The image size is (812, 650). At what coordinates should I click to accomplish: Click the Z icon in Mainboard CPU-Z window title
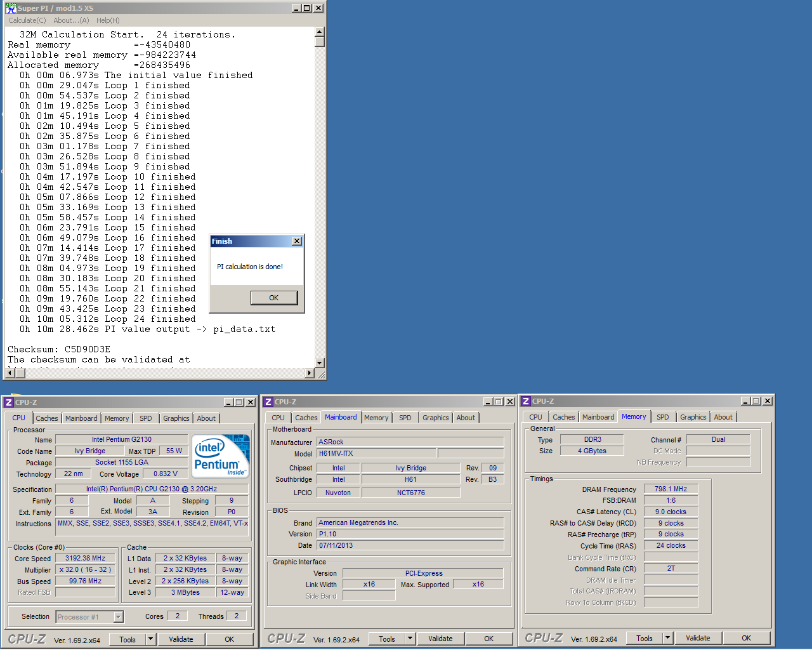268,402
